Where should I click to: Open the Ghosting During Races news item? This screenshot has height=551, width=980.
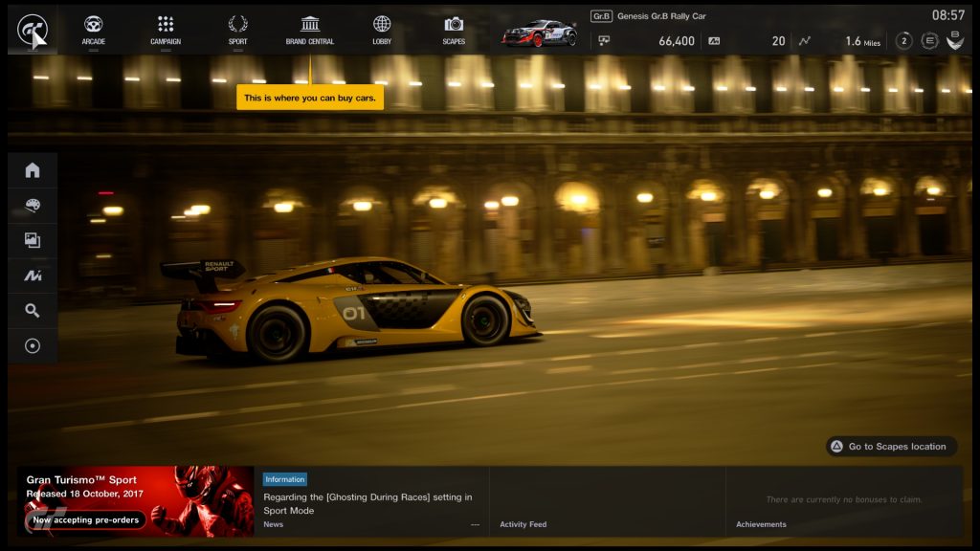367,503
